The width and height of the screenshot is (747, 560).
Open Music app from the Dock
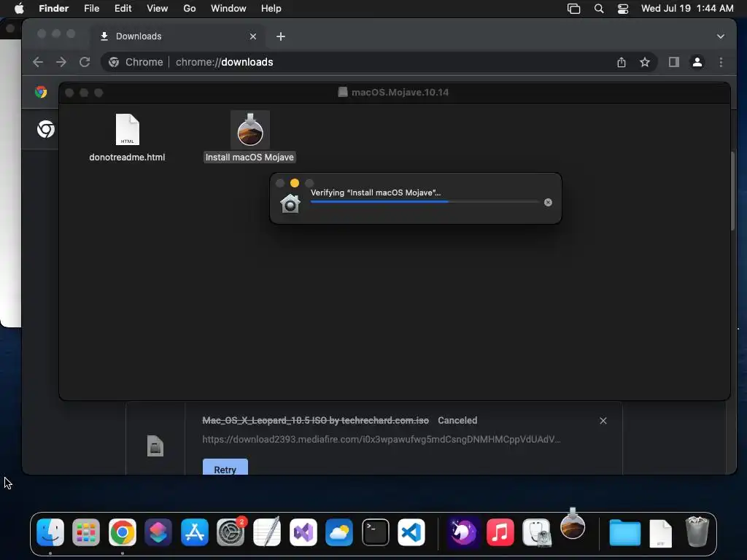(500, 532)
